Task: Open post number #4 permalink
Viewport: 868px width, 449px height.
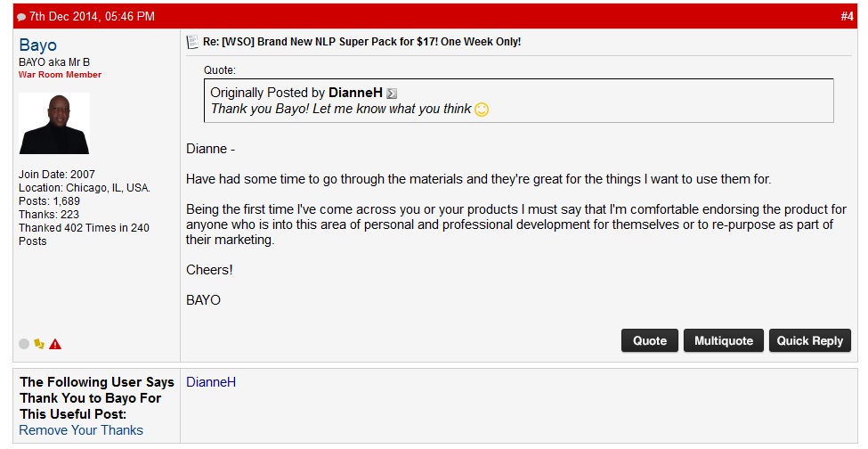Action: click(x=847, y=17)
